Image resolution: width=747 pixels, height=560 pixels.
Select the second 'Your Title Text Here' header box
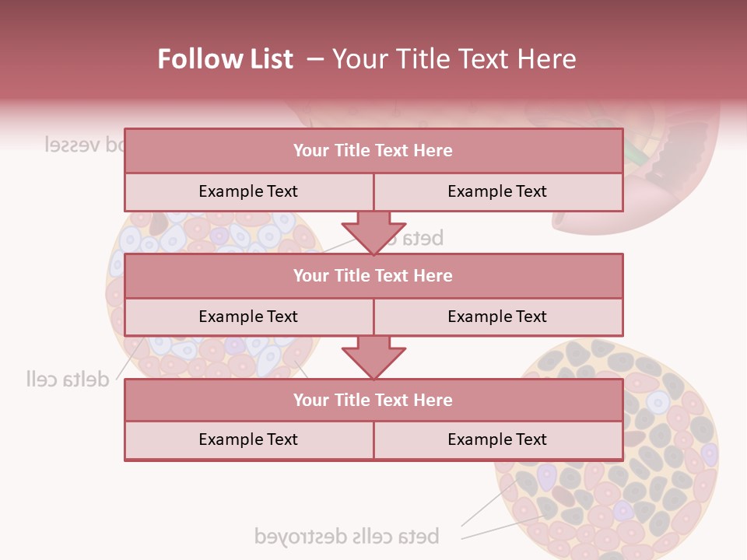click(373, 275)
